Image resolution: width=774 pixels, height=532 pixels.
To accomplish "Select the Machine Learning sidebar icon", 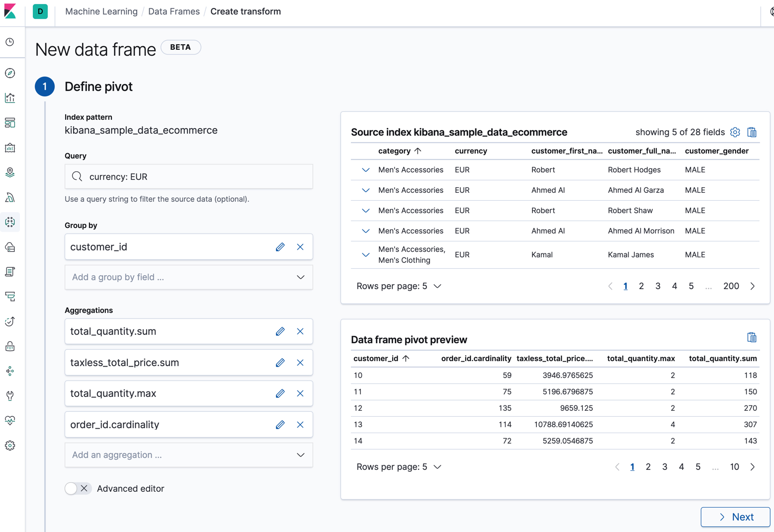I will tap(10, 222).
